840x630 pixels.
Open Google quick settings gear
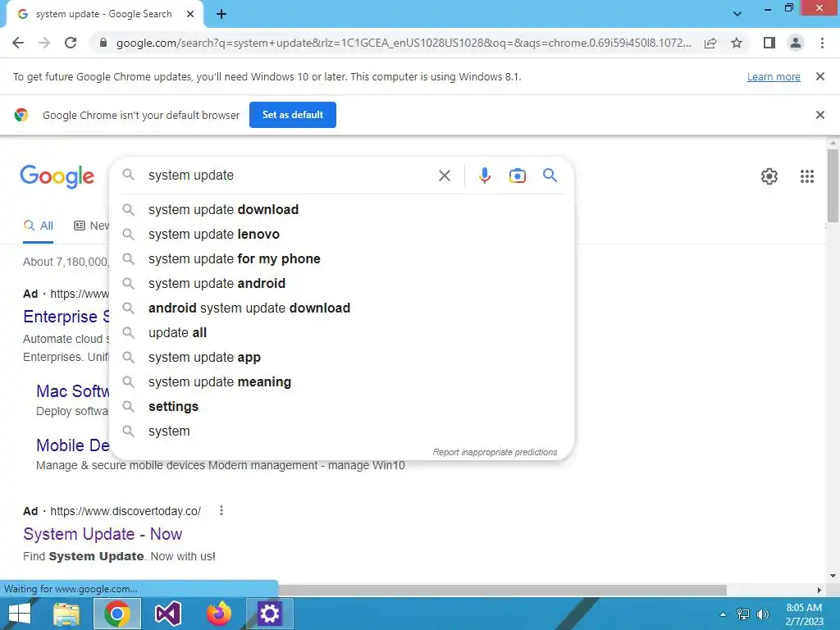769,176
